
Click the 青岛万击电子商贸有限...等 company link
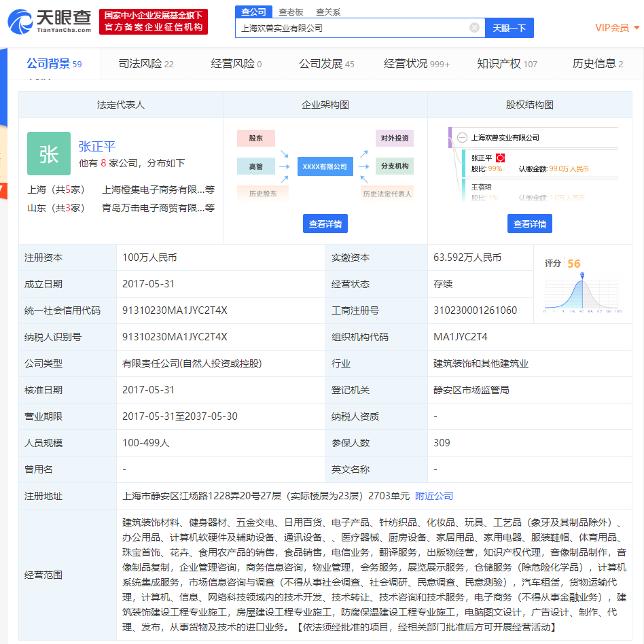[x=158, y=208]
